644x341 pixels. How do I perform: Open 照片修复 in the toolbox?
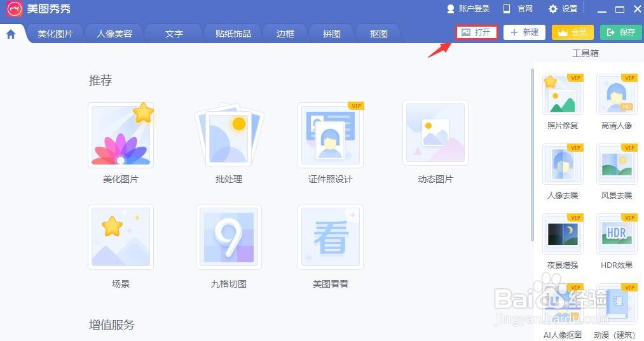pos(563,95)
